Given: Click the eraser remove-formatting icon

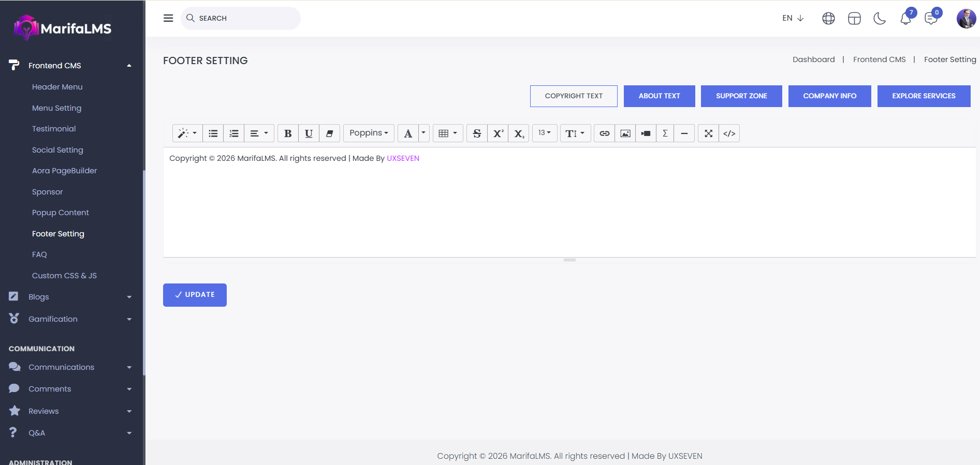Looking at the screenshot, I should (329, 133).
